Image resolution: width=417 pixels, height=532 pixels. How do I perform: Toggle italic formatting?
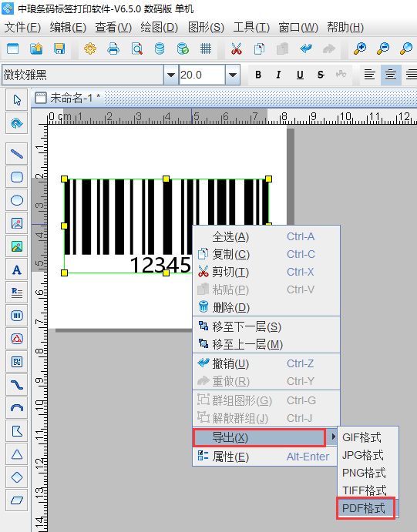click(278, 75)
